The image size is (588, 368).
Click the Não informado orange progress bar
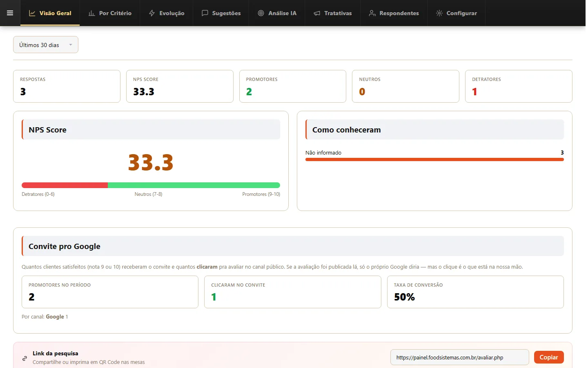click(434, 159)
